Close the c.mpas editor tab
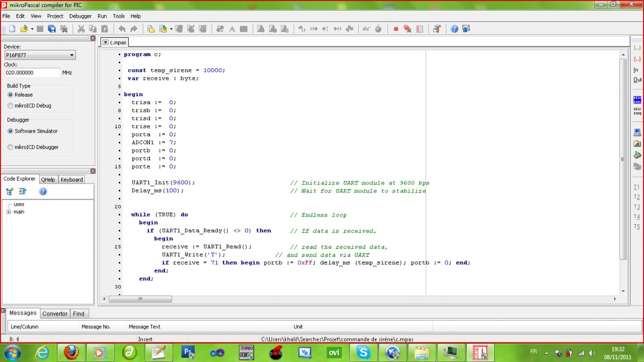The image size is (644, 362). click(106, 42)
